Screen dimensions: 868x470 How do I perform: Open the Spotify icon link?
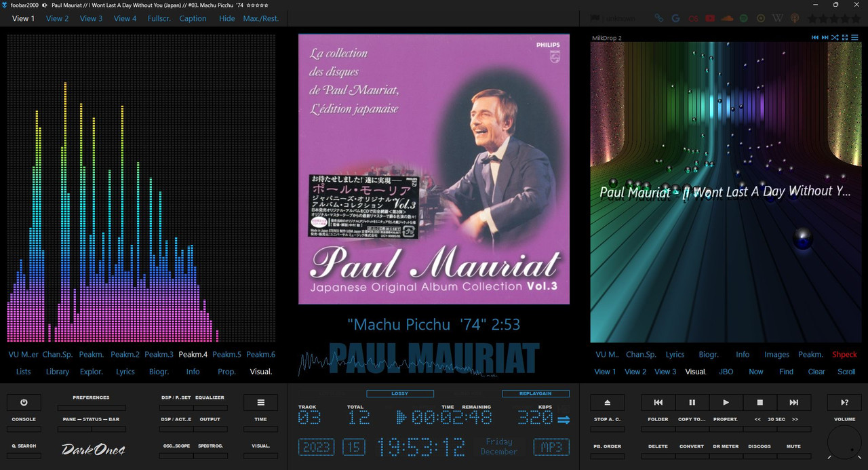pyautogui.click(x=744, y=18)
